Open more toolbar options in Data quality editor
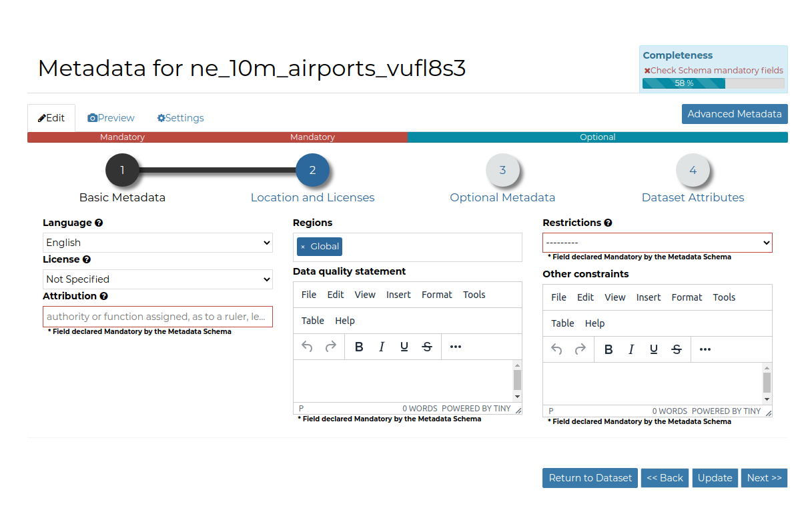The height and width of the screenshot is (510, 812). click(x=455, y=346)
